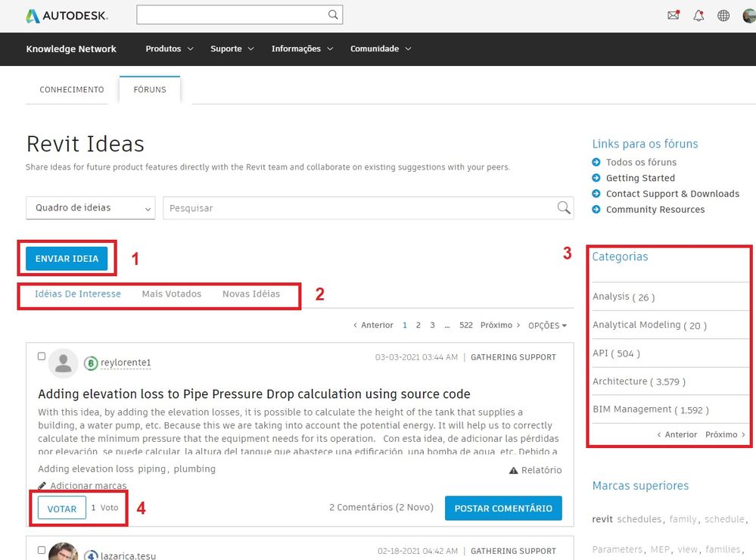The width and height of the screenshot is (756, 560).
Task: Expand the Produtos menu
Action: pyautogui.click(x=170, y=48)
